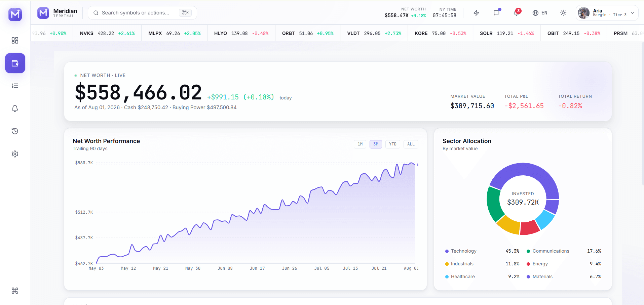This screenshot has height=305, width=644.
Task: Open the messages chat icon in header
Action: (496, 13)
